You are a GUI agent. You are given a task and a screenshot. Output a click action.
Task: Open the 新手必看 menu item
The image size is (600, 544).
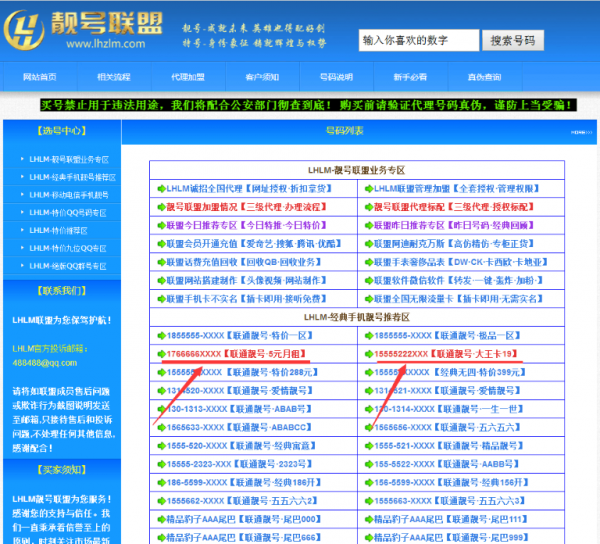[410, 77]
